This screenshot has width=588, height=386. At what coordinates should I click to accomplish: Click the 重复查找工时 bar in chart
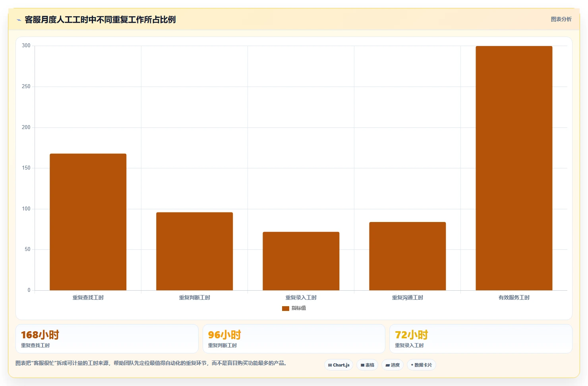coord(88,222)
